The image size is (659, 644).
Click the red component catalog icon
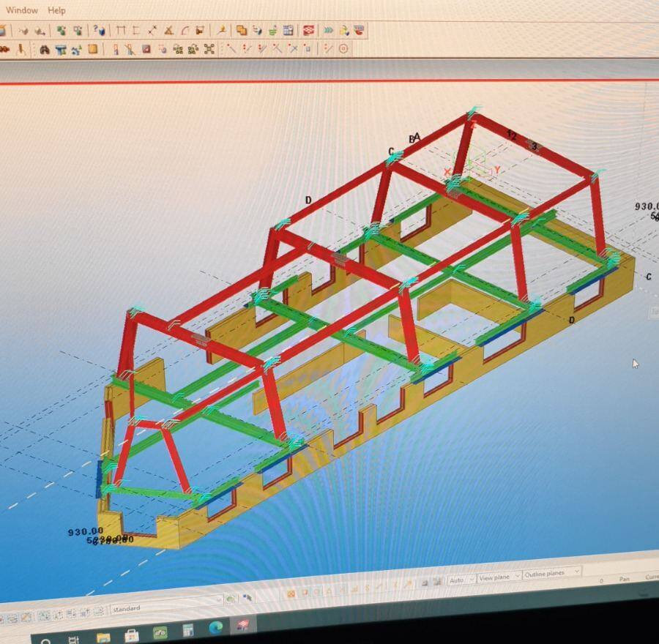pyautogui.click(x=309, y=30)
